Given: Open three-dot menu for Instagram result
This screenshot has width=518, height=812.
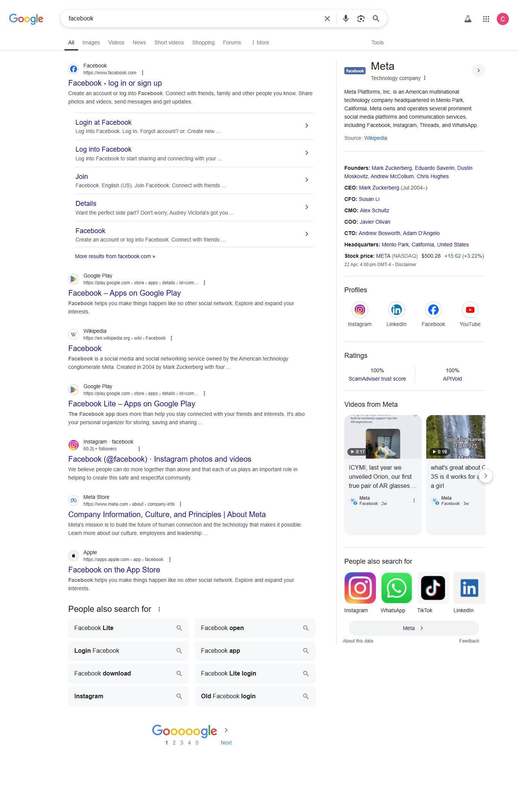Looking at the screenshot, I should coord(139,449).
